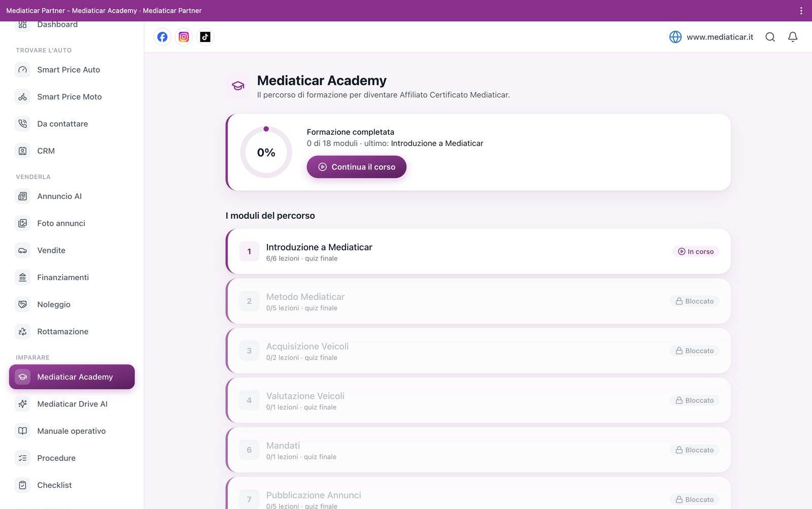Click the Finanziamenti bank icon
Image resolution: width=812 pixels, height=509 pixels.
coord(23,278)
